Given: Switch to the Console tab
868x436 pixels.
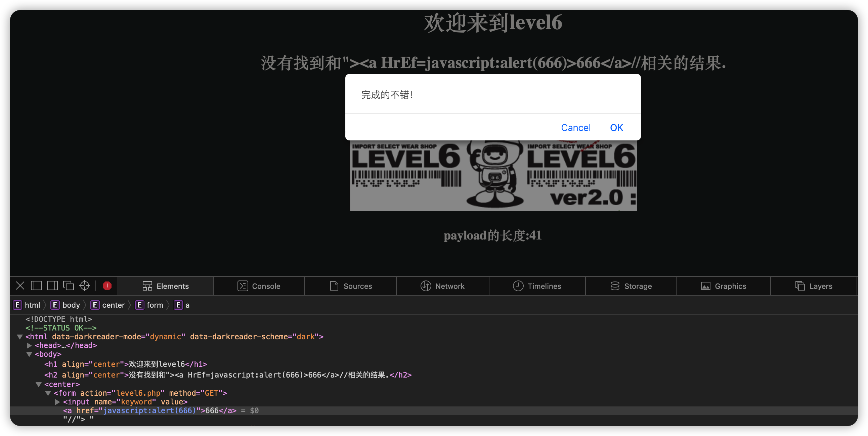Looking at the screenshot, I should (259, 286).
